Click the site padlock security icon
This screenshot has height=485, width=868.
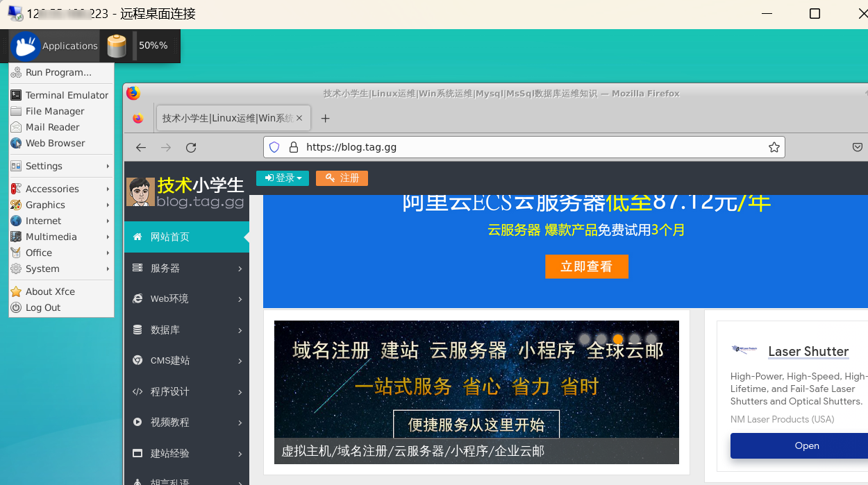pyautogui.click(x=293, y=147)
